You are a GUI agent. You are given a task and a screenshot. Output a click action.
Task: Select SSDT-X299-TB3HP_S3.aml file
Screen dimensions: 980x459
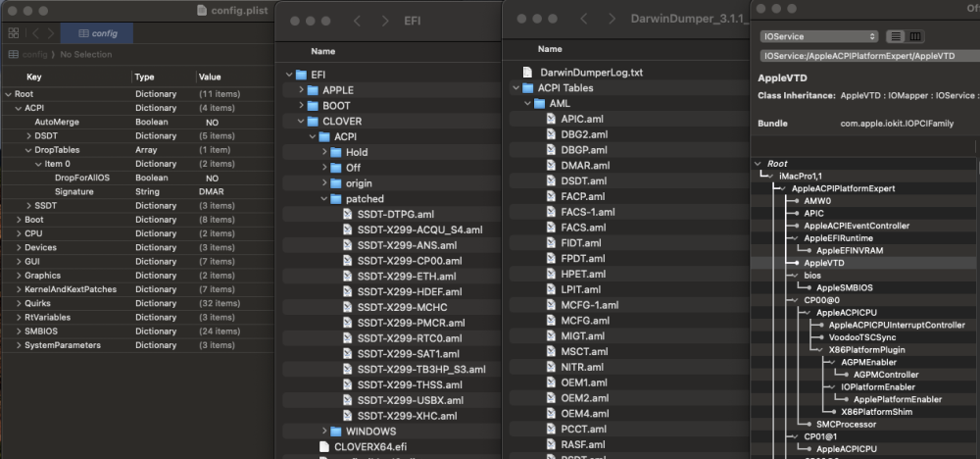421,370
